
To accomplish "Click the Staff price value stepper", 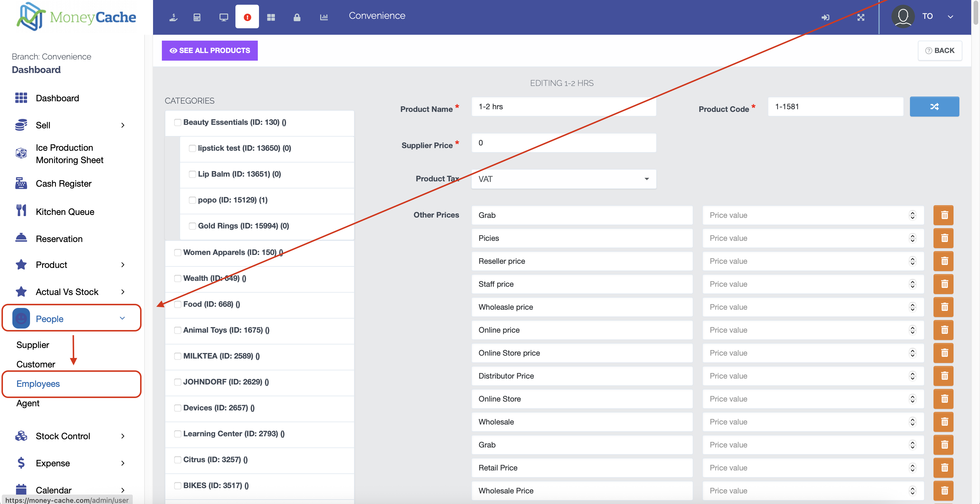I will tap(912, 284).
